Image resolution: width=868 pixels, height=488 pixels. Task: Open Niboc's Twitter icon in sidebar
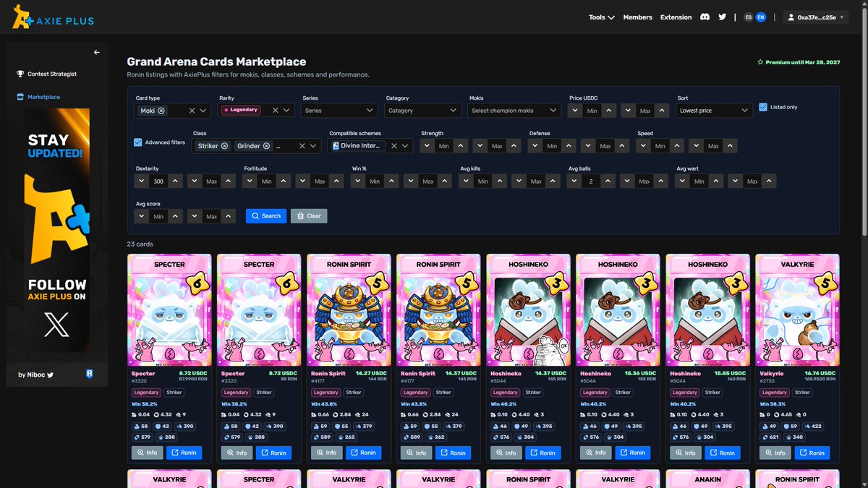50,374
